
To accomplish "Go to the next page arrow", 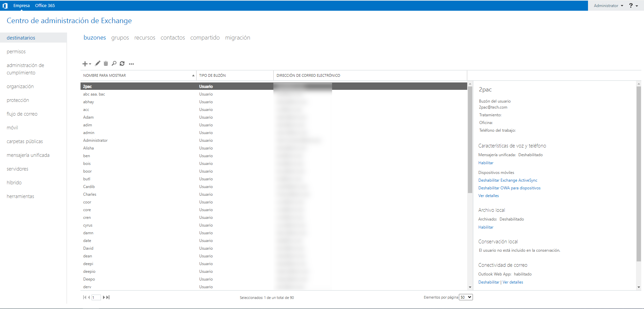I will coord(104,297).
